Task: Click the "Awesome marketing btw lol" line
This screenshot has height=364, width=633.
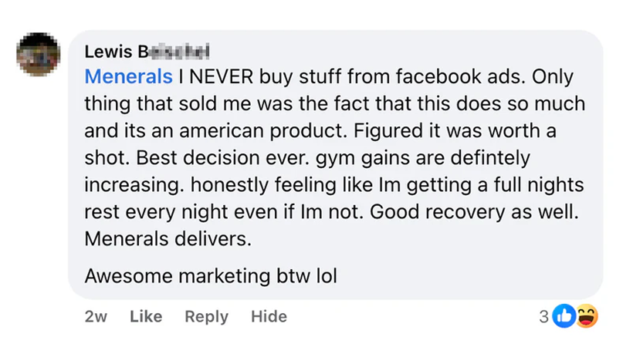Action: click(211, 275)
